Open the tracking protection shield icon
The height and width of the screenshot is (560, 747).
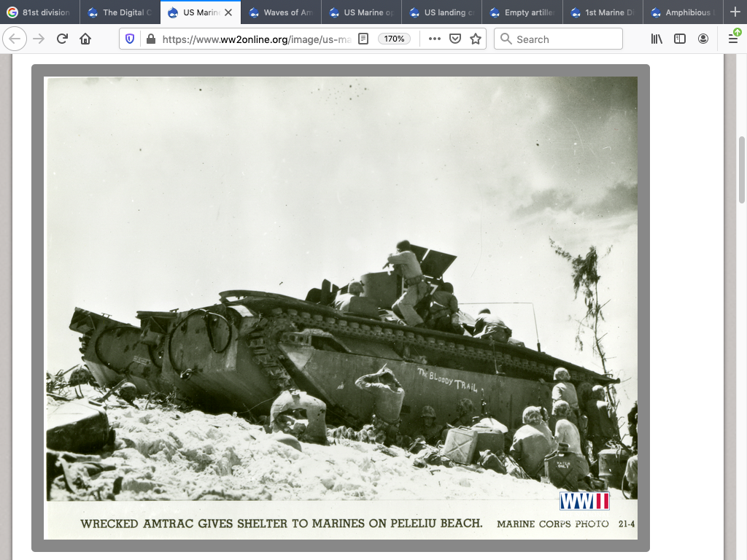pos(131,39)
